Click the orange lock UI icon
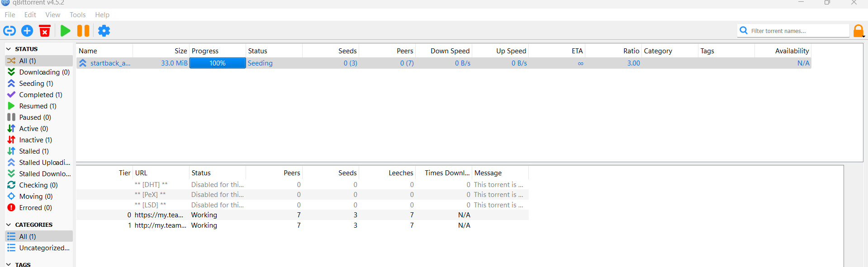The height and width of the screenshot is (267, 868). coord(859,31)
